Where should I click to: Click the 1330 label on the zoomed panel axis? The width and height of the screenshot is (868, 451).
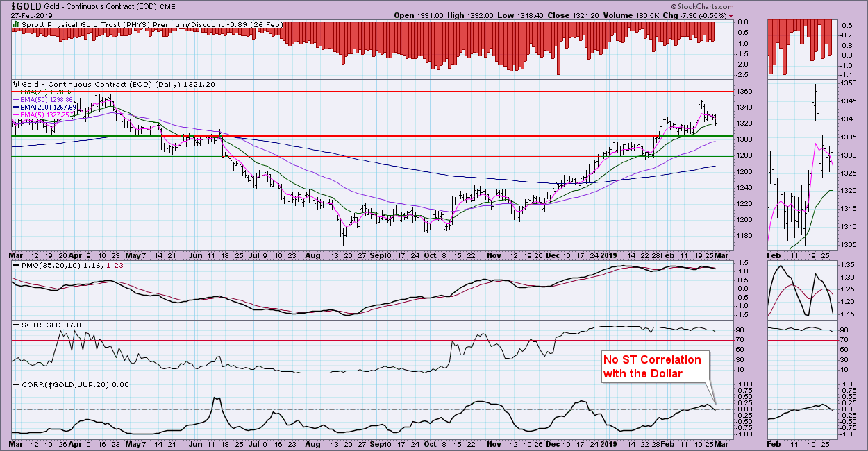click(x=849, y=155)
